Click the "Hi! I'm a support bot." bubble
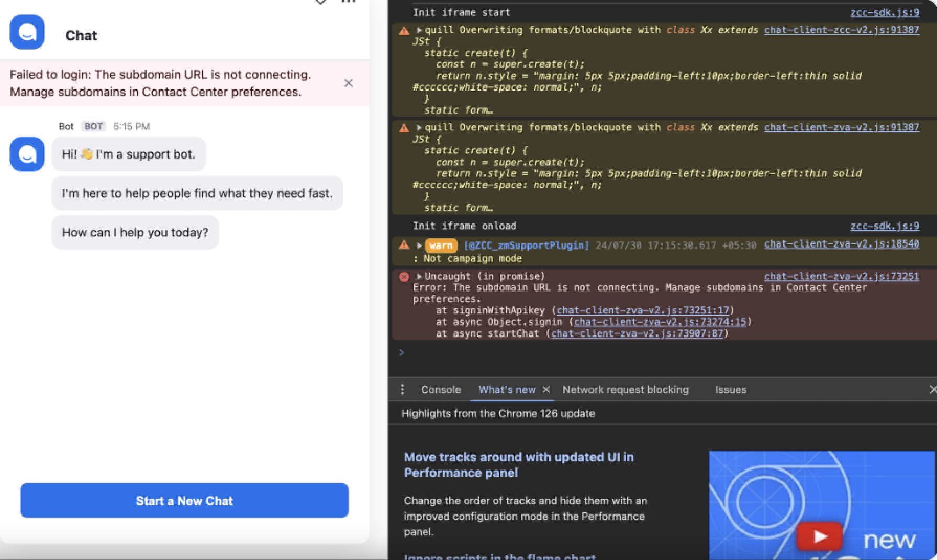 click(x=129, y=154)
